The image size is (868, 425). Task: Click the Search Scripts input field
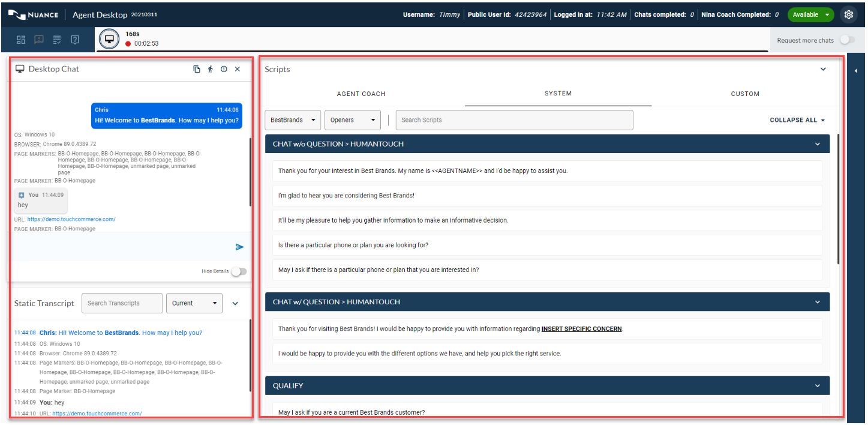pos(514,120)
